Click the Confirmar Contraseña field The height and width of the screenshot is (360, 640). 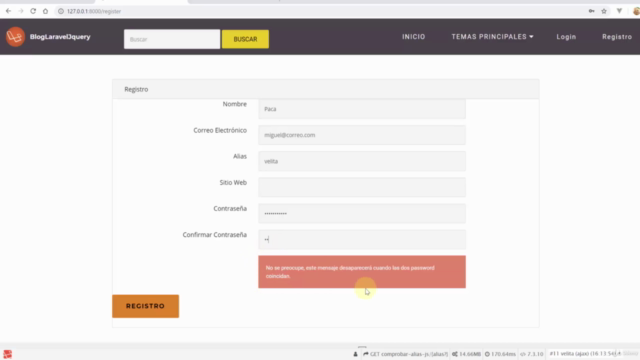(362, 240)
